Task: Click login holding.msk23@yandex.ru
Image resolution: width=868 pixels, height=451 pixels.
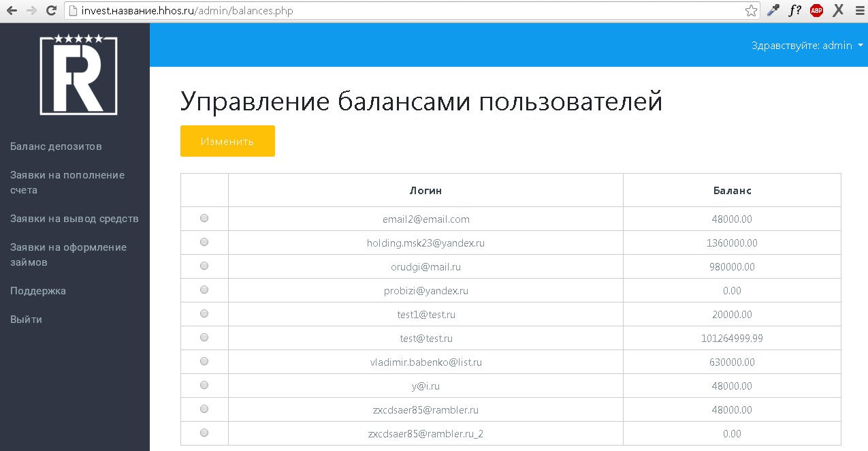Action: coord(425,243)
